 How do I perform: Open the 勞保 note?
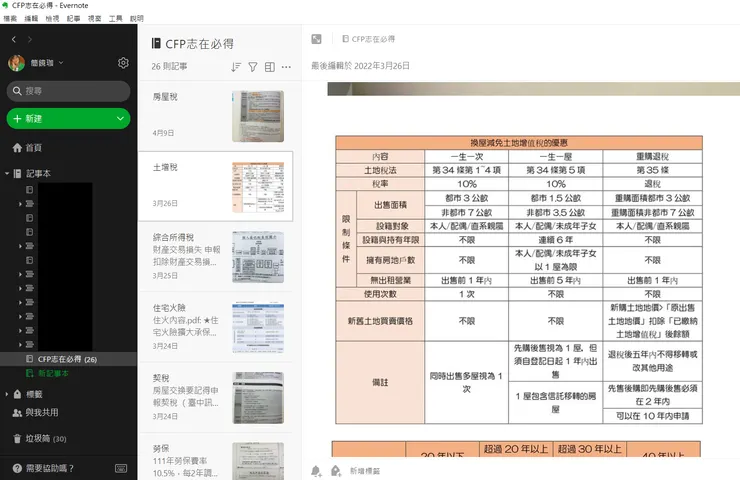point(216,456)
